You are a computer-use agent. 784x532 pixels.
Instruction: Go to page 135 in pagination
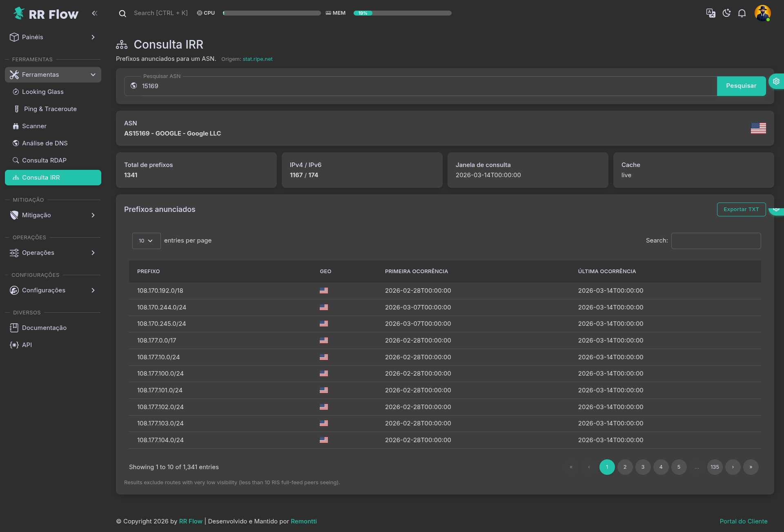(715, 467)
